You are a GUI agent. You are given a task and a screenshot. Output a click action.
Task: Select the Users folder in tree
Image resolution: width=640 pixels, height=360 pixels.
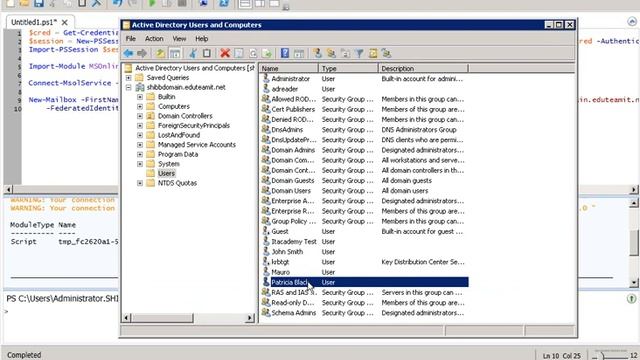coord(167,173)
